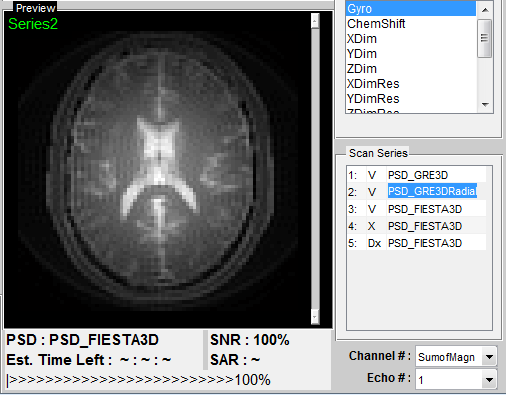The height and width of the screenshot is (395, 506).
Task: Click the brain MRI preview image
Action: coord(157,169)
